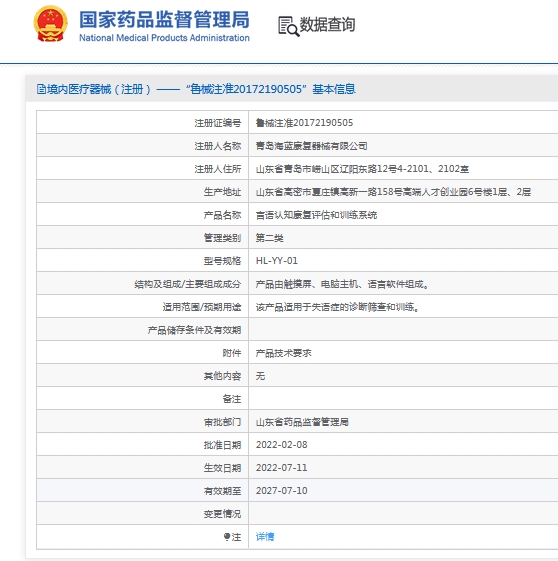The height and width of the screenshot is (561, 558).
Task: Click the document icon before 境内医疗器械
Action: (41, 89)
